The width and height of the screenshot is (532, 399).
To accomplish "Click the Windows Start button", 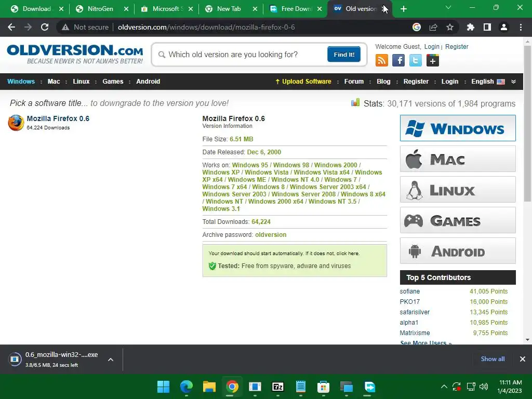I will pyautogui.click(x=163, y=387).
